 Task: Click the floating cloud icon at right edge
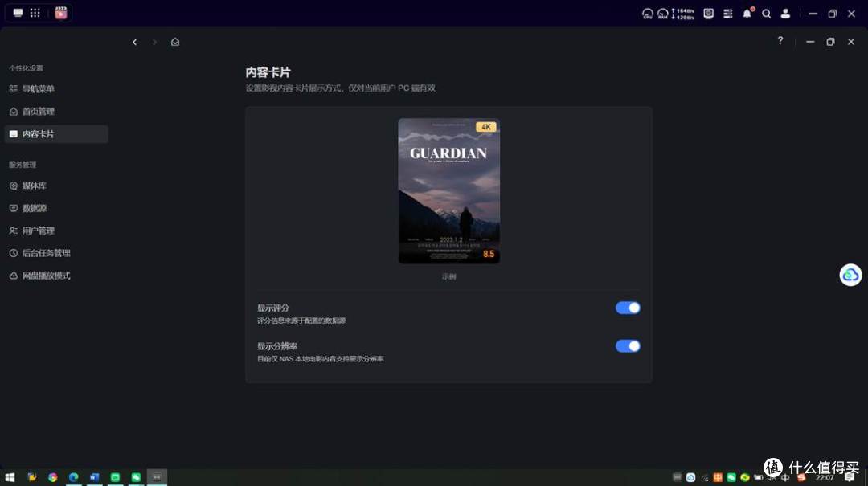click(850, 275)
